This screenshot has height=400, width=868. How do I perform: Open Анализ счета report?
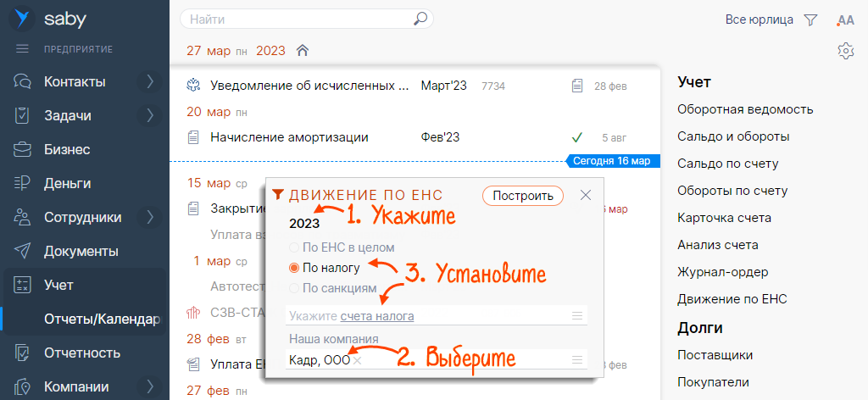point(717,245)
